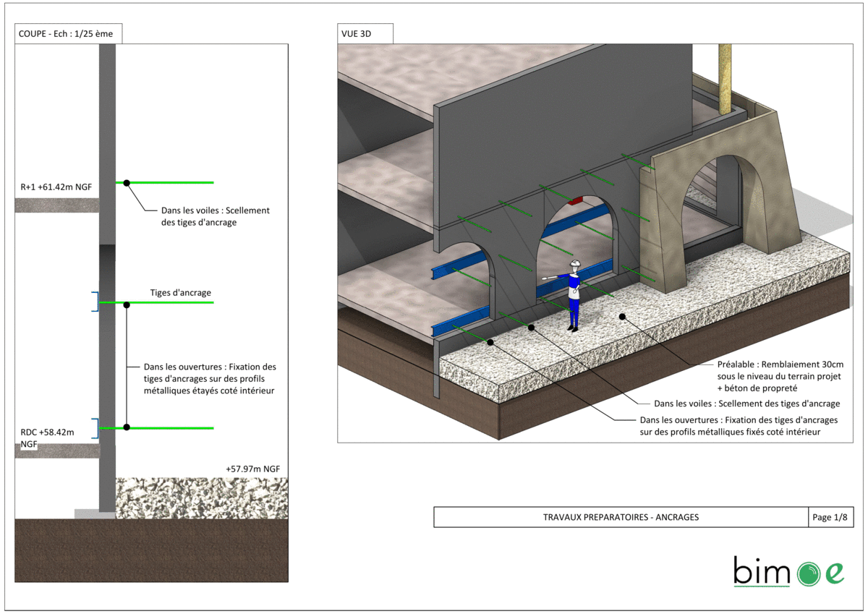The image size is (868, 614).
Task: Select the "Tiges d'ancrage" annotation
Action: tap(181, 293)
